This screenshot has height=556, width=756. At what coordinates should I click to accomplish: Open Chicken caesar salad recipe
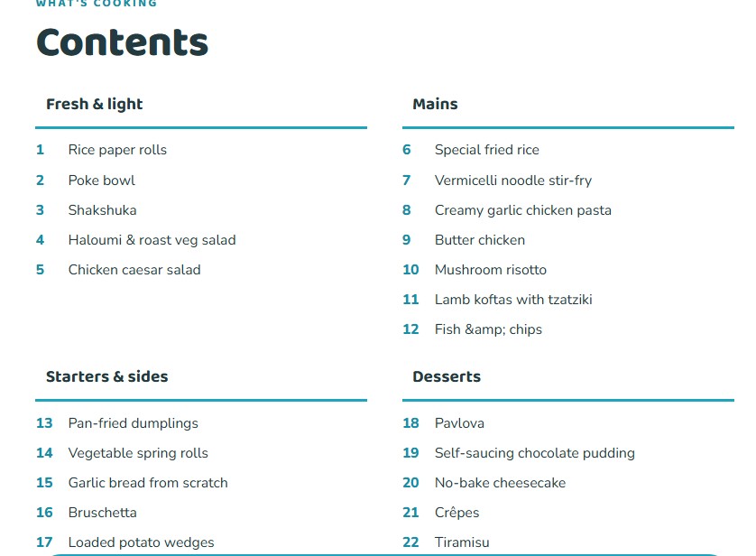(134, 270)
